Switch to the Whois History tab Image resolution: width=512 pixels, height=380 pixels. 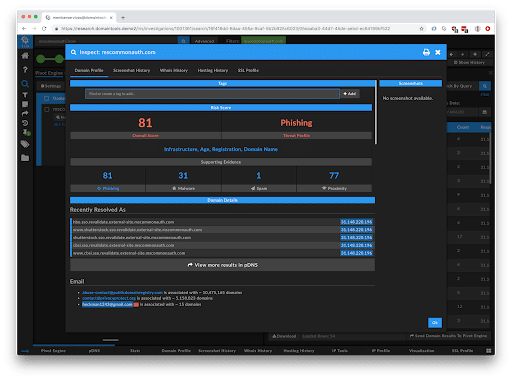(x=174, y=70)
